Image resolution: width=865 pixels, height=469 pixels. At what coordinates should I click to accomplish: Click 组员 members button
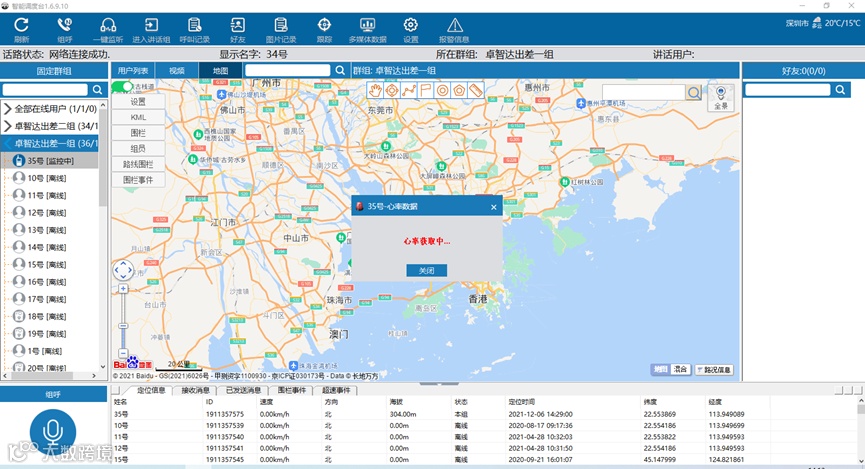point(138,148)
